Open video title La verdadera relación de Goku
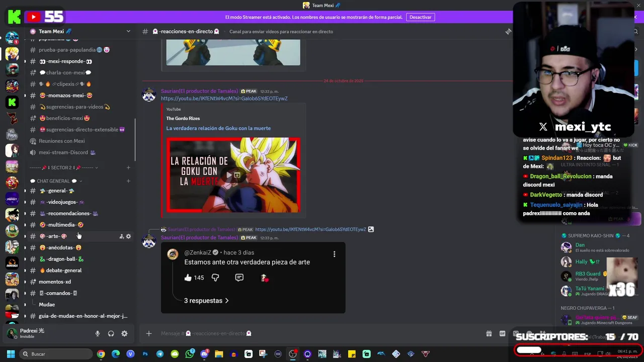This screenshot has width=644, height=362. coord(218,128)
